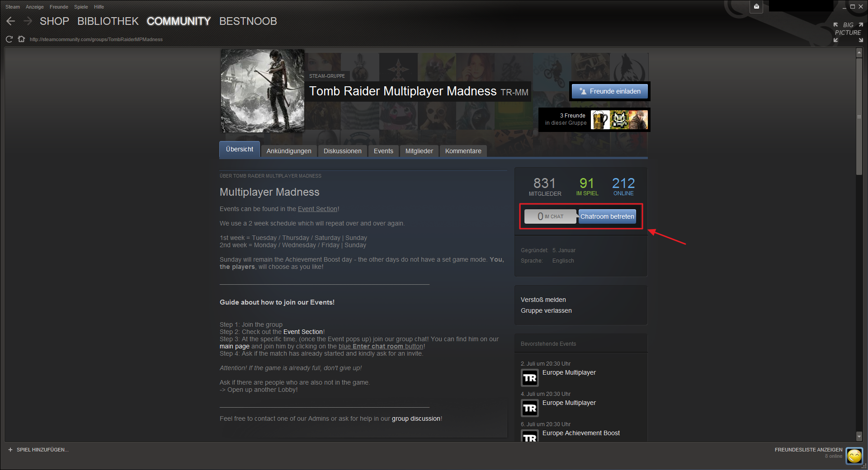Open the Anzeige menu
This screenshot has height=470, width=868.
click(x=35, y=7)
